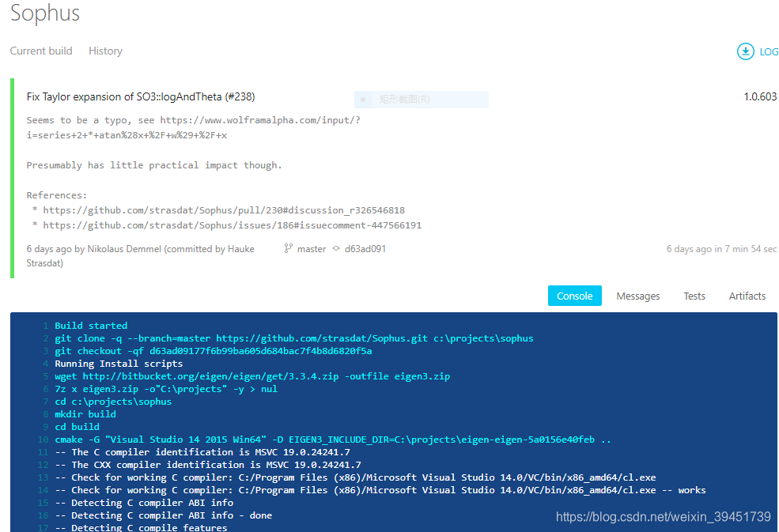Open the master branch link
Screen dimensions: 779x532
[312, 249]
